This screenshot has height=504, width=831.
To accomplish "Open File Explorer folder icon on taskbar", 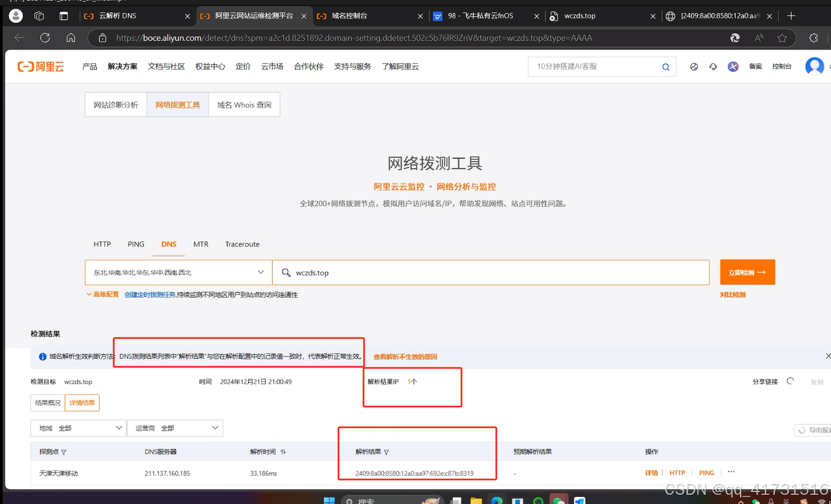I will (476, 500).
